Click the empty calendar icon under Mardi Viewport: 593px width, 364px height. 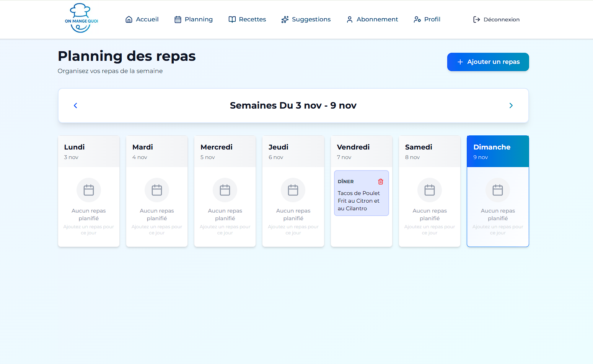[x=157, y=190]
